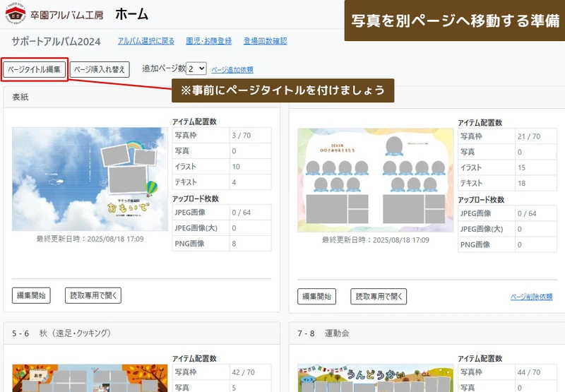
Task: Select the friends portrait page thumbnail
Action: tap(376, 180)
